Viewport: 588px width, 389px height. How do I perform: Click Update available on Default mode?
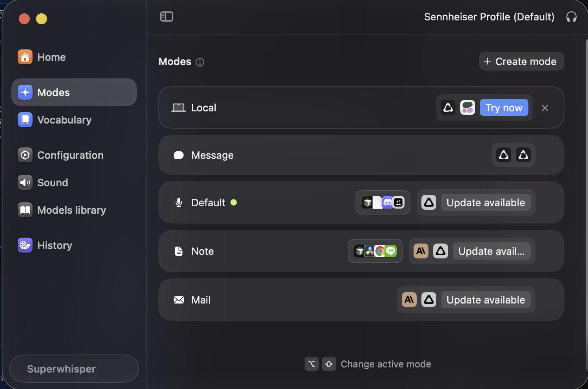click(x=486, y=202)
